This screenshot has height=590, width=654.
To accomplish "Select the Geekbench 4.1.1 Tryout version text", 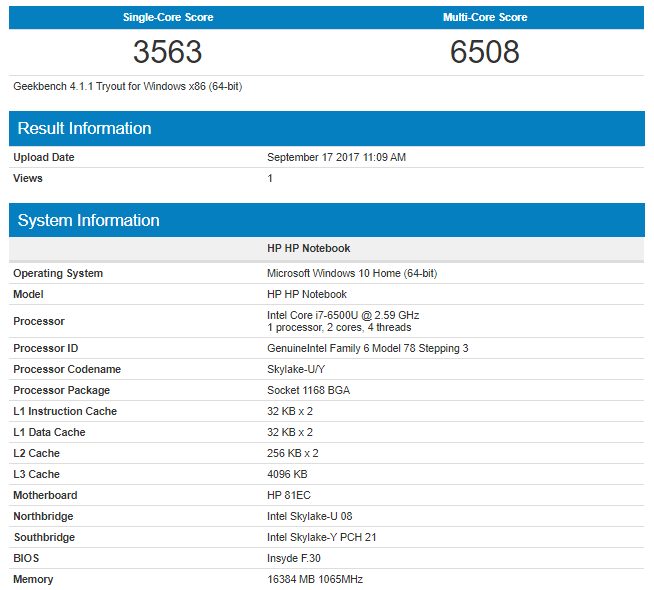I will 128,86.
